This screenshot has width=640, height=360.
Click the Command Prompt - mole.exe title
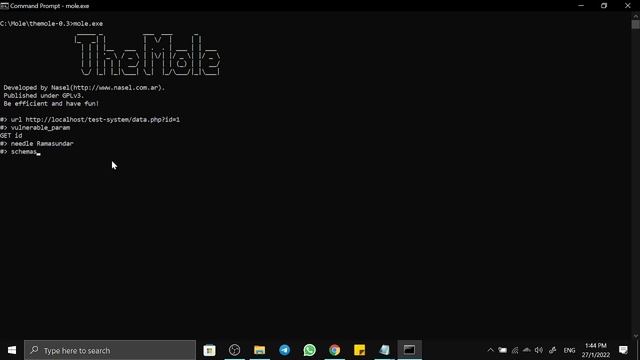coord(49,6)
